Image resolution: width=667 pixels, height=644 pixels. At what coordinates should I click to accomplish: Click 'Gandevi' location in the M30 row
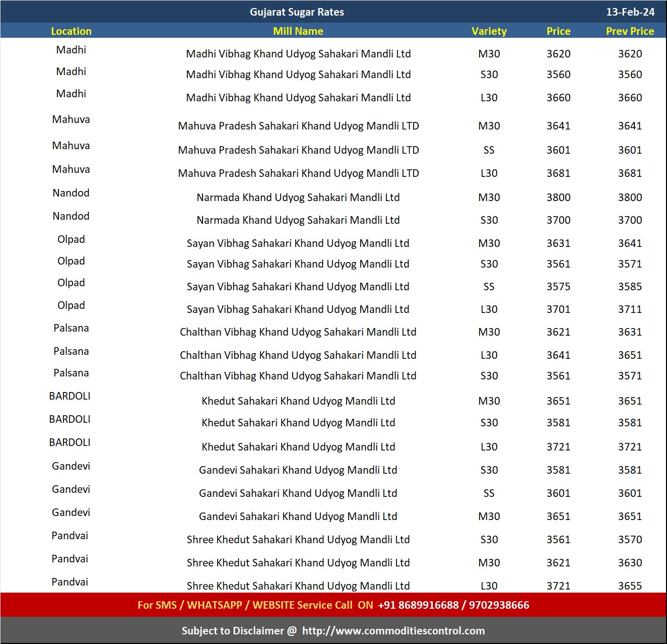pos(71,512)
